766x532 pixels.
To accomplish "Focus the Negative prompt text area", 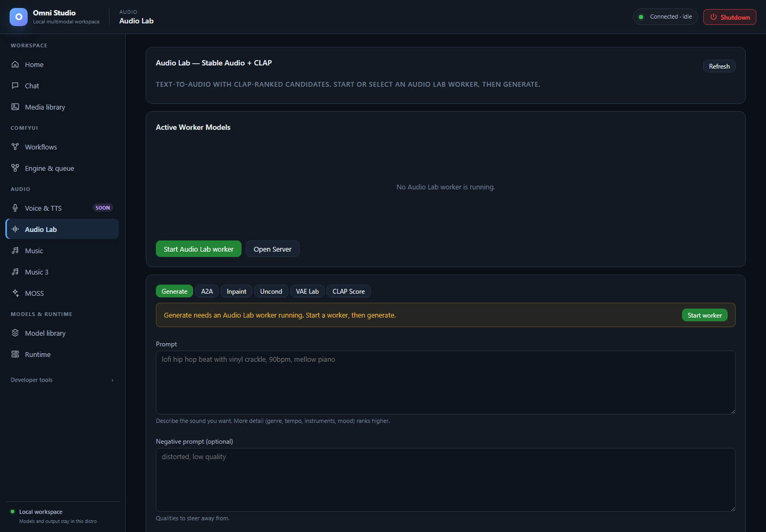I will click(x=446, y=480).
